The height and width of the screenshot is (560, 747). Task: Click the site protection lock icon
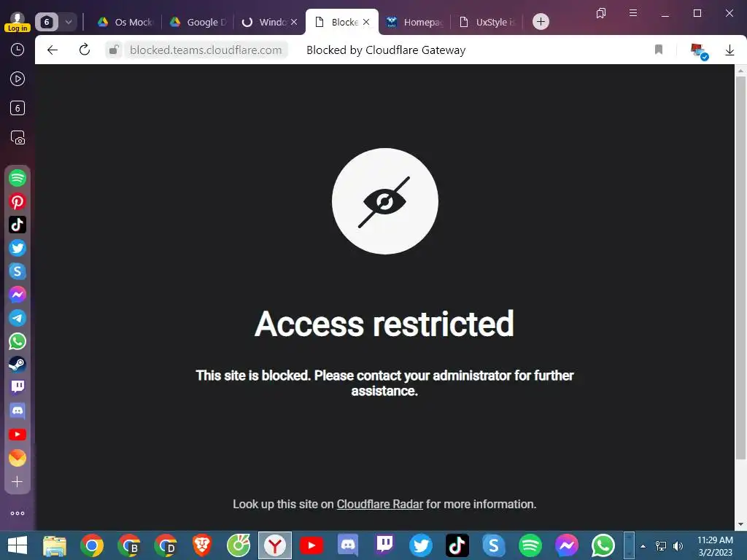(x=113, y=50)
